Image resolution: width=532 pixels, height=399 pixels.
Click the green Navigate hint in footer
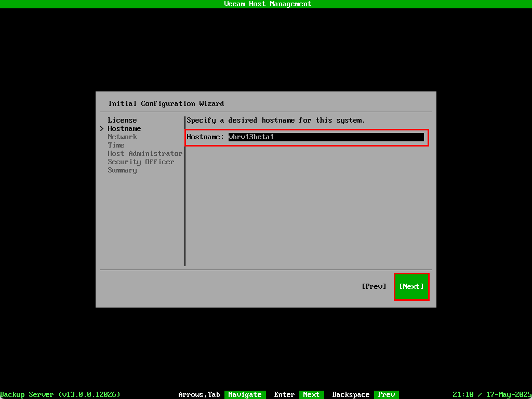[x=245, y=394]
